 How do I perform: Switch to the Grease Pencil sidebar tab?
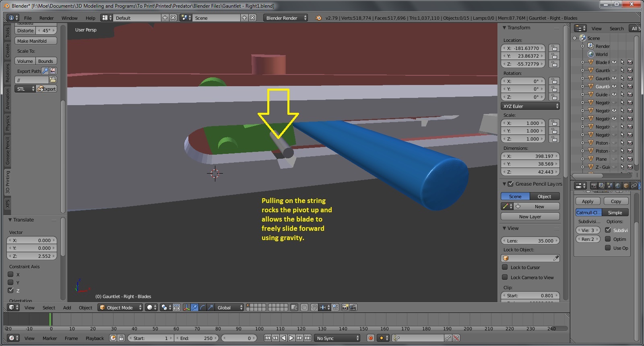point(7,151)
